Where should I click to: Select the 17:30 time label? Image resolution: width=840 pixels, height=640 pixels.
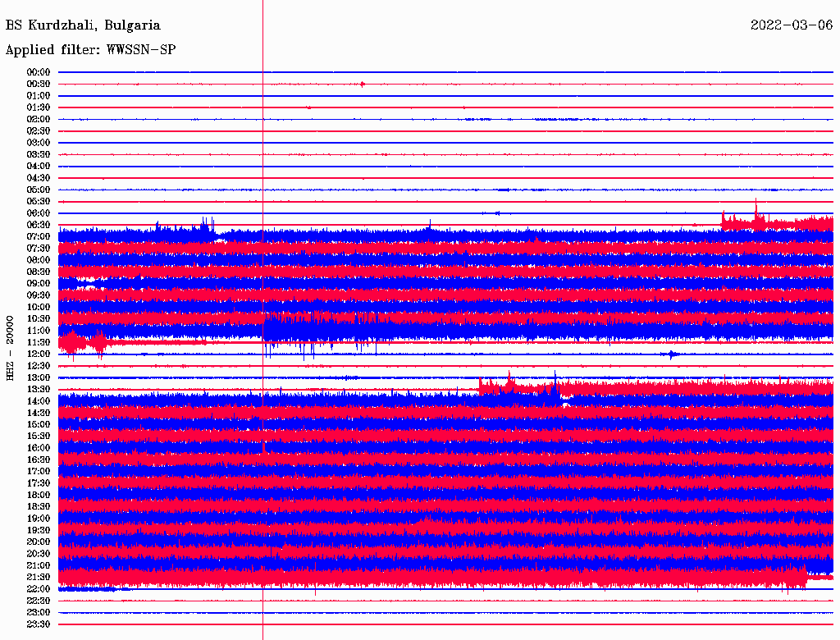(x=39, y=483)
